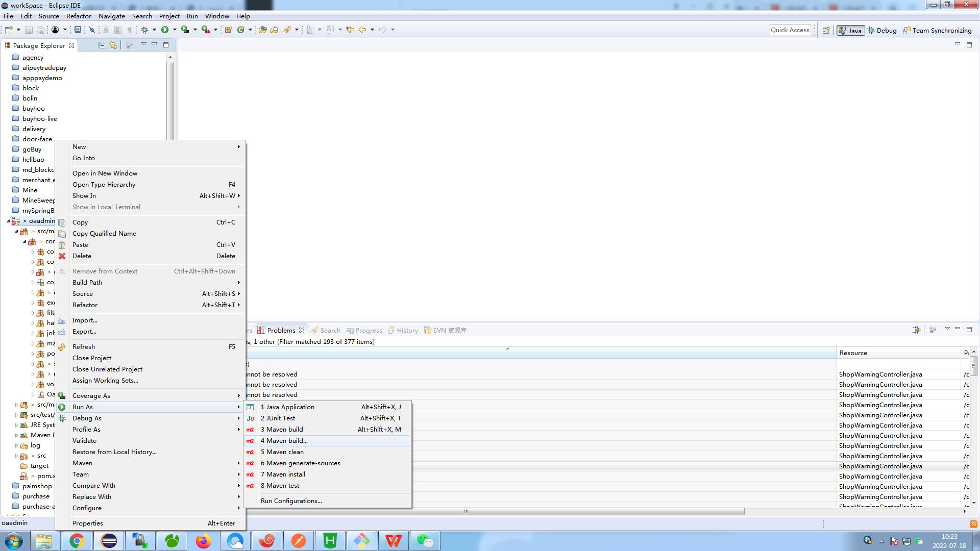This screenshot has width=980, height=551.
Task: Open Chrome from the taskbar
Action: tap(77, 541)
